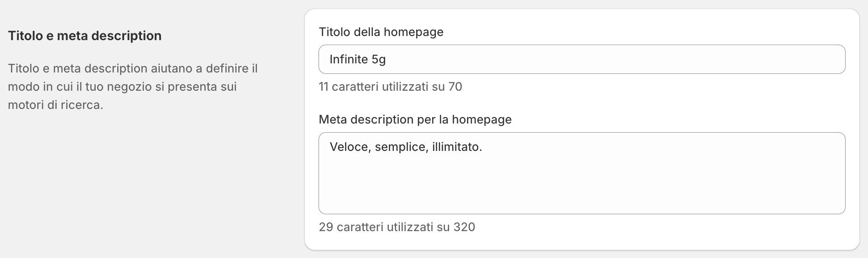868x258 pixels.
Task: Click the word 'Infinite' in homepage title
Action: pyautogui.click(x=349, y=59)
